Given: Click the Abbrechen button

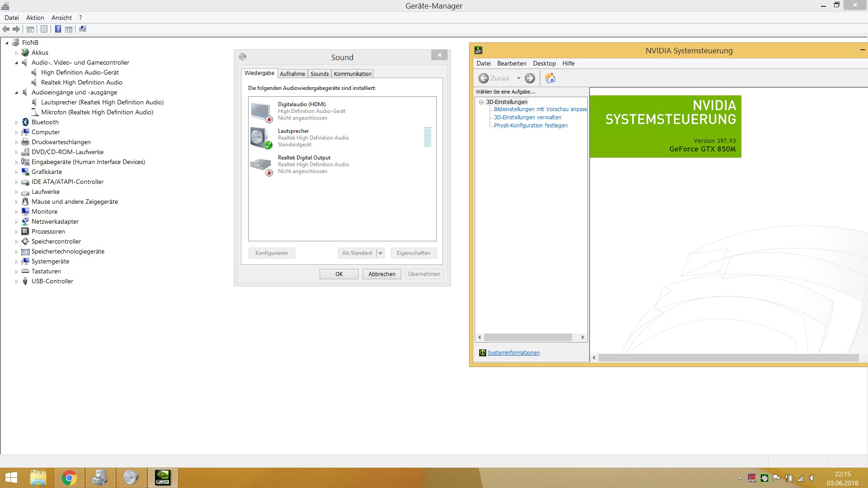Looking at the screenshot, I should (x=382, y=274).
